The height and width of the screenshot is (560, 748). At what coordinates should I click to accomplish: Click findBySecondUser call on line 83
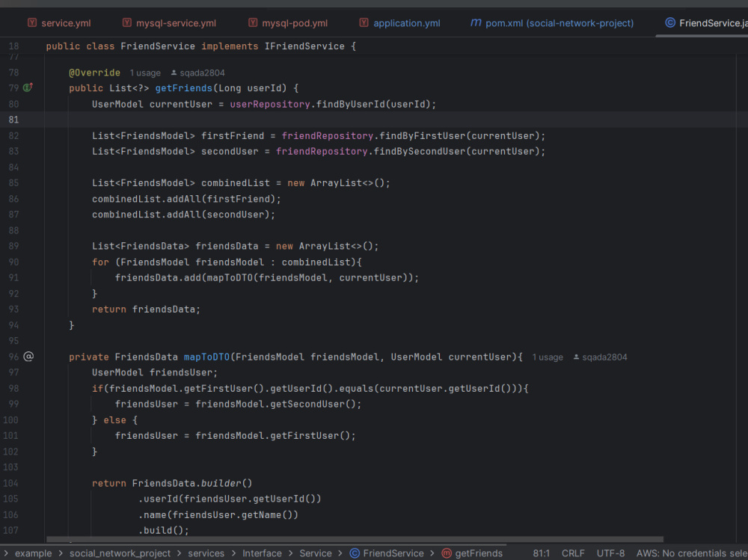(420, 151)
